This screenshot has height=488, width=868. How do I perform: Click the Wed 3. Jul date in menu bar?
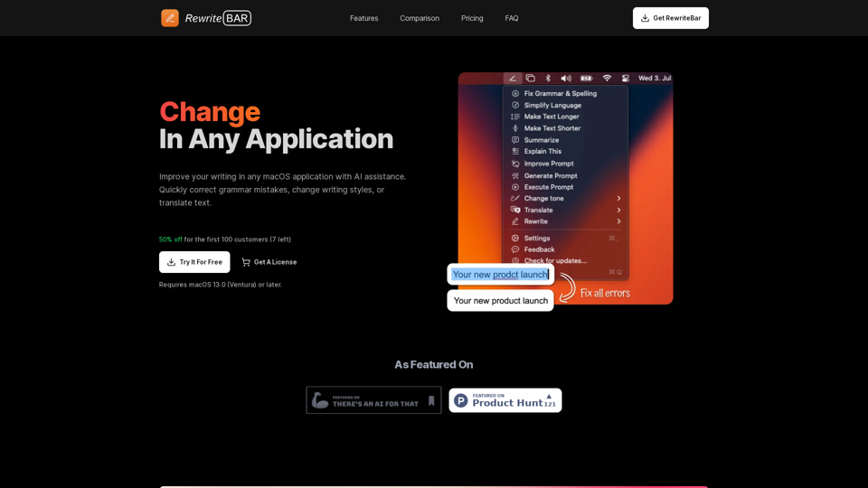click(x=655, y=78)
